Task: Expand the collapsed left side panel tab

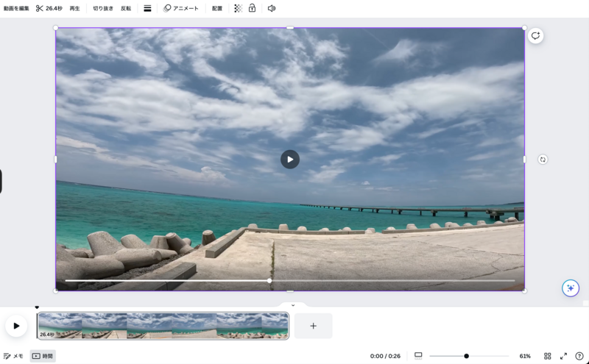Action: (1, 181)
